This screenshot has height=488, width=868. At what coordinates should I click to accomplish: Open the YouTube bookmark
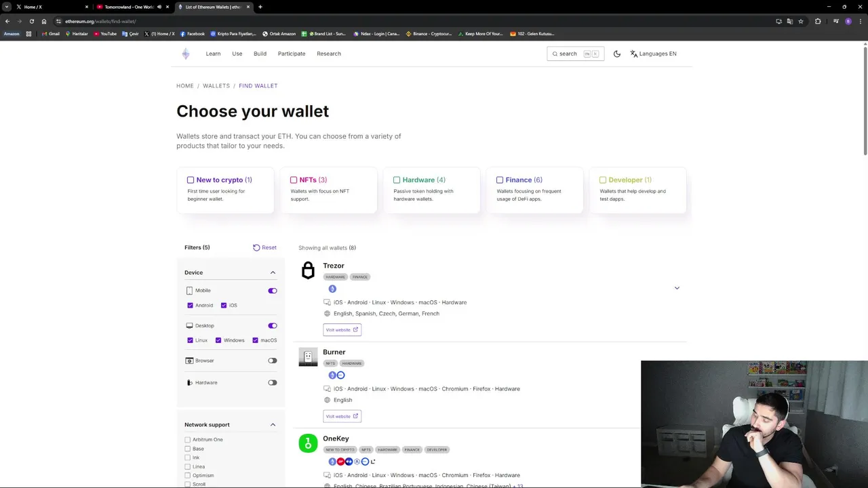point(105,34)
